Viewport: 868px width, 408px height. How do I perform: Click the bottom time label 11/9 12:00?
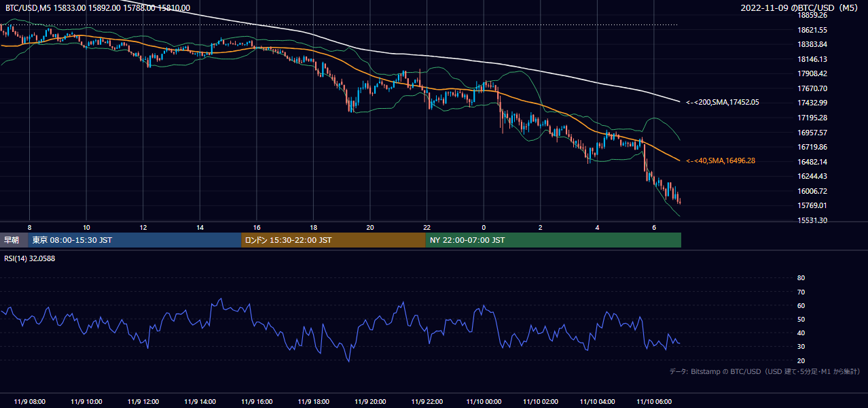(x=143, y=402)
